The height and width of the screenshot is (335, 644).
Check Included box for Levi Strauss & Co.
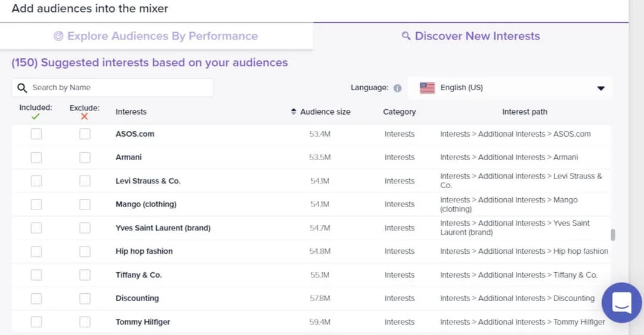coord(36,181)
